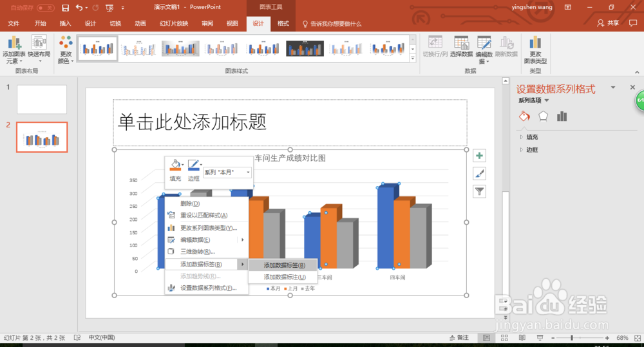The image size is (644, 347).
Task: Click the 中文(中国) language indicator in the status bar
Action: [102, 337]
